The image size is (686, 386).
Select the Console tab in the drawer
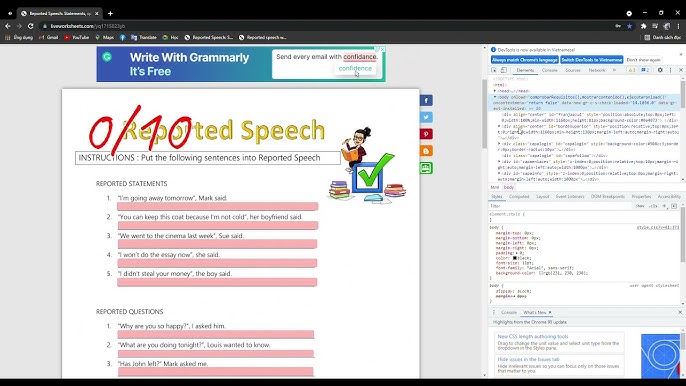[508, 312]
